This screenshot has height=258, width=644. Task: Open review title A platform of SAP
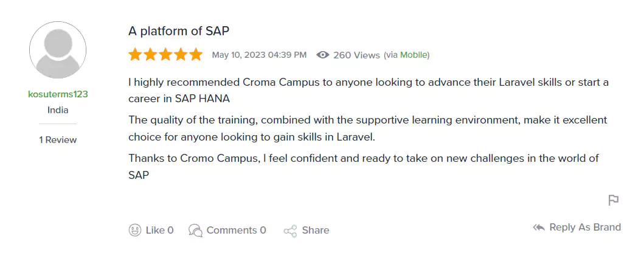tap(178, 31)
